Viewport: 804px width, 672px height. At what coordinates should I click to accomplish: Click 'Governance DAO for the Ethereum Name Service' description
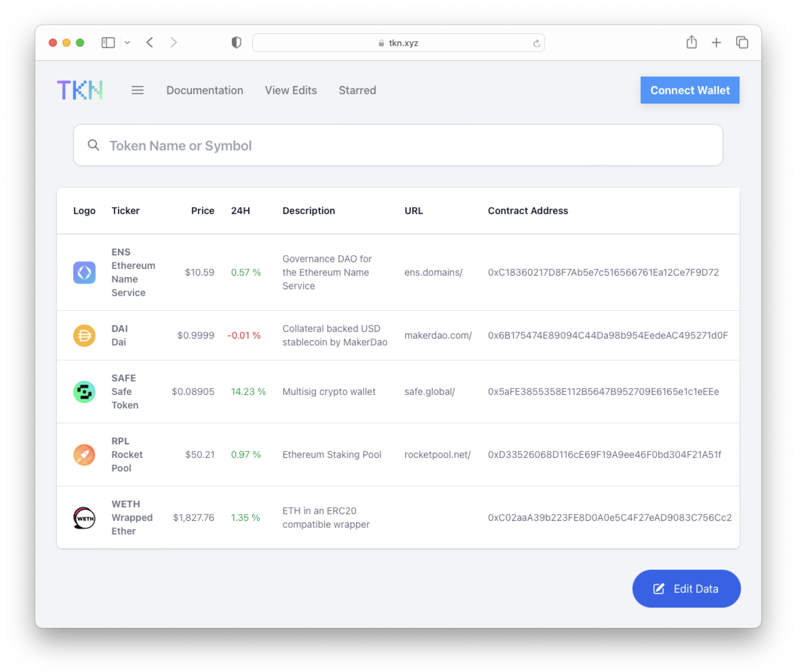327,272
